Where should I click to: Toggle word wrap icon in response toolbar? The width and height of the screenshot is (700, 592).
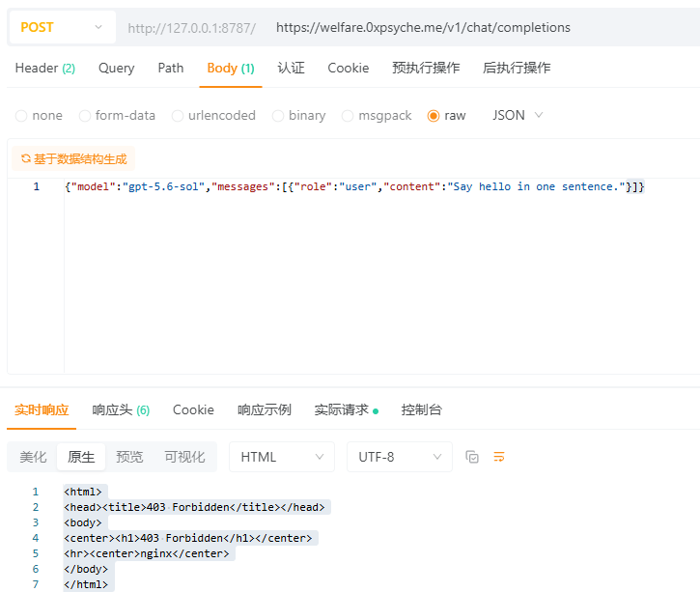(499, 457)
